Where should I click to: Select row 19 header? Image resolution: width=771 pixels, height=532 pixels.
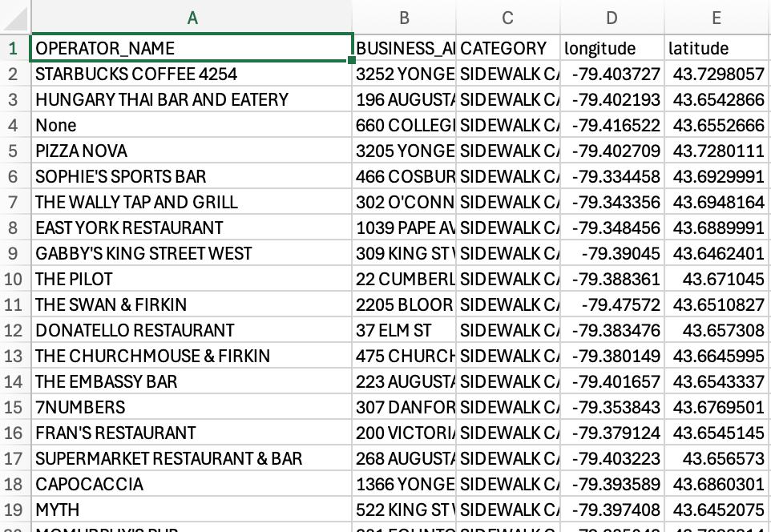point(14,510)
